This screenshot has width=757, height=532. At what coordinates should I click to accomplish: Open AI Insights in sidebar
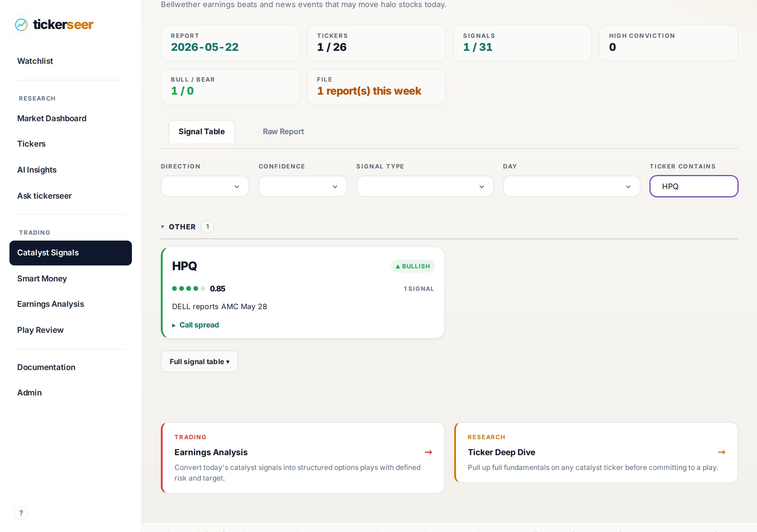[x=37, y=170]
